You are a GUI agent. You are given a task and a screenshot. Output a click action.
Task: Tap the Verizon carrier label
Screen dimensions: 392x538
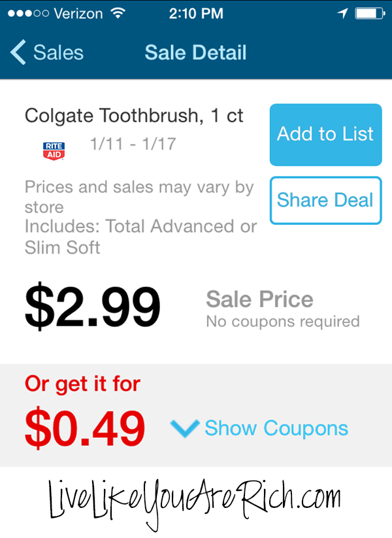click(78, 14)
